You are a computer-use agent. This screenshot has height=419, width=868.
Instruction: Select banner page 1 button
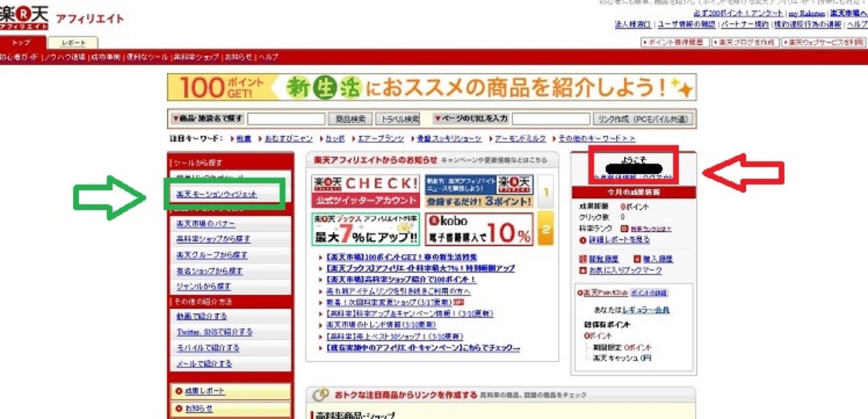tap(546, 192)
